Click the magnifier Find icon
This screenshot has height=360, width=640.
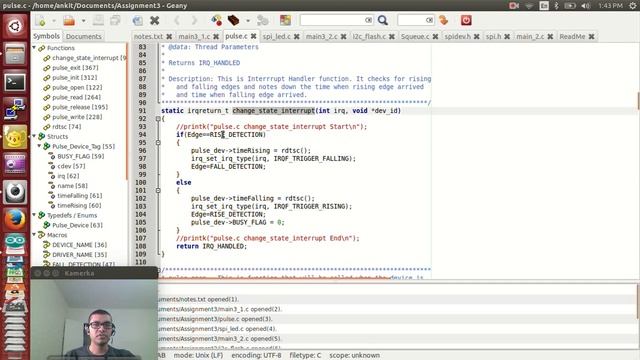click(382, 20)
